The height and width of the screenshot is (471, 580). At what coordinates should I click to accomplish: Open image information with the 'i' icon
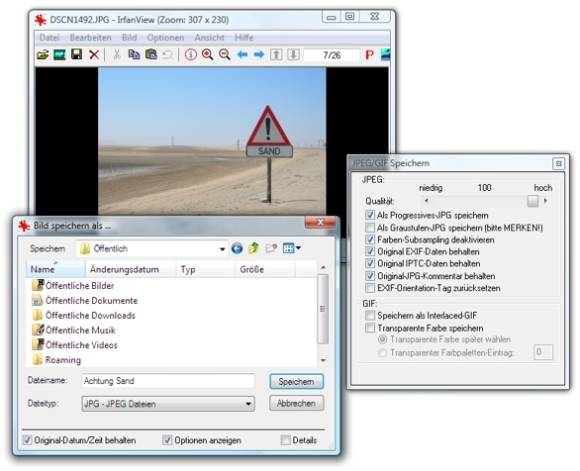pos(190,55)
